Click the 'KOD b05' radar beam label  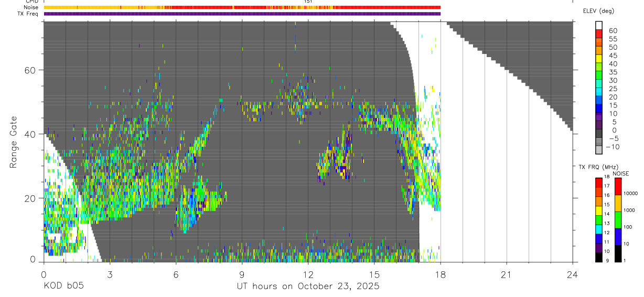pos(63,287)
